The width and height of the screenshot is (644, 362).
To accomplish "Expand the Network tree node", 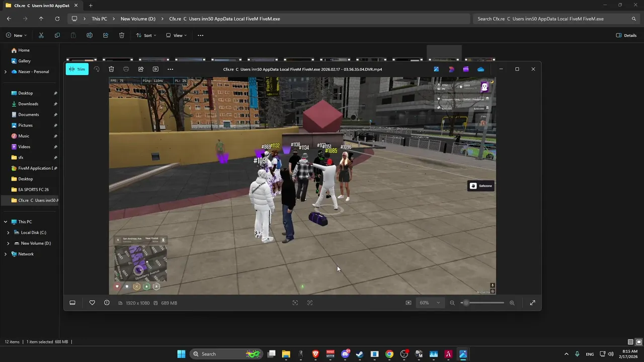I will (6, 254).
